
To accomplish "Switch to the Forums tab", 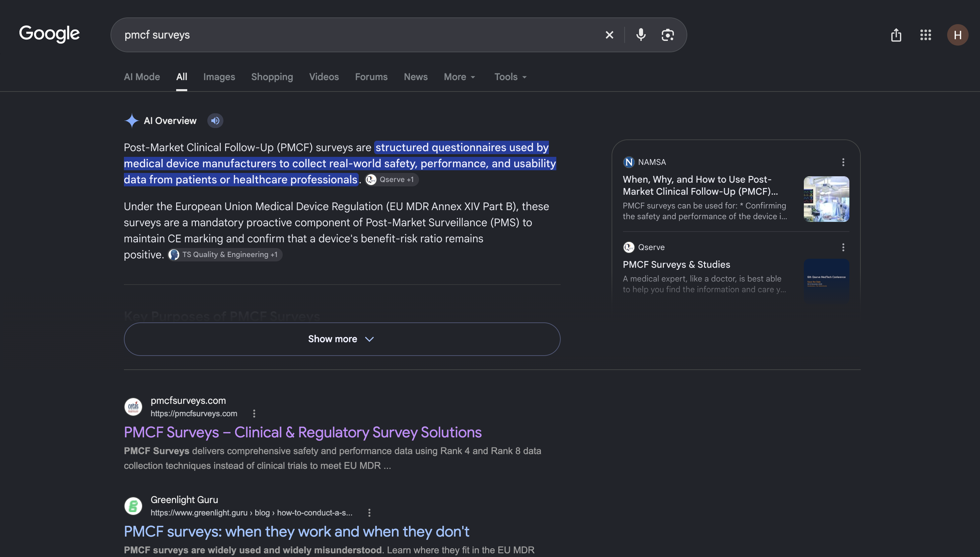I will [x=371, y=77].
